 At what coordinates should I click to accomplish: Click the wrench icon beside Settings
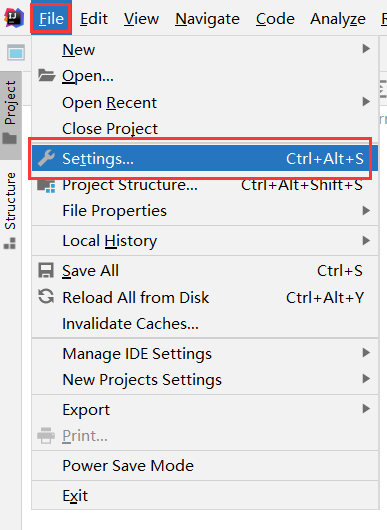46,158
